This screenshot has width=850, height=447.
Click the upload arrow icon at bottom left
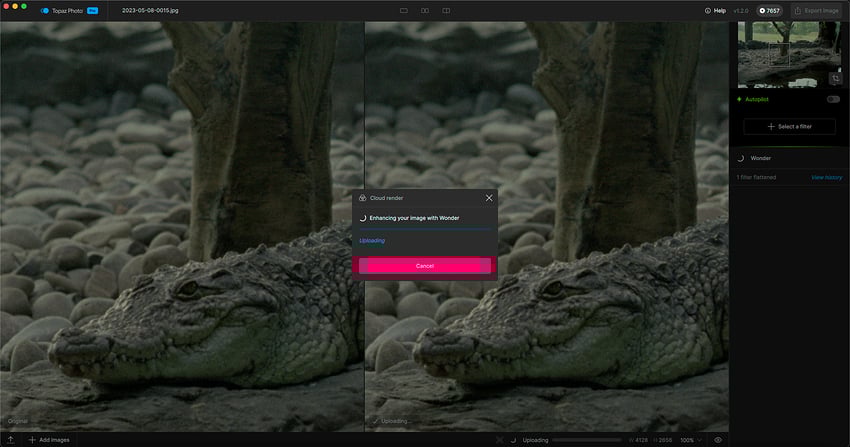pos(10,440)
